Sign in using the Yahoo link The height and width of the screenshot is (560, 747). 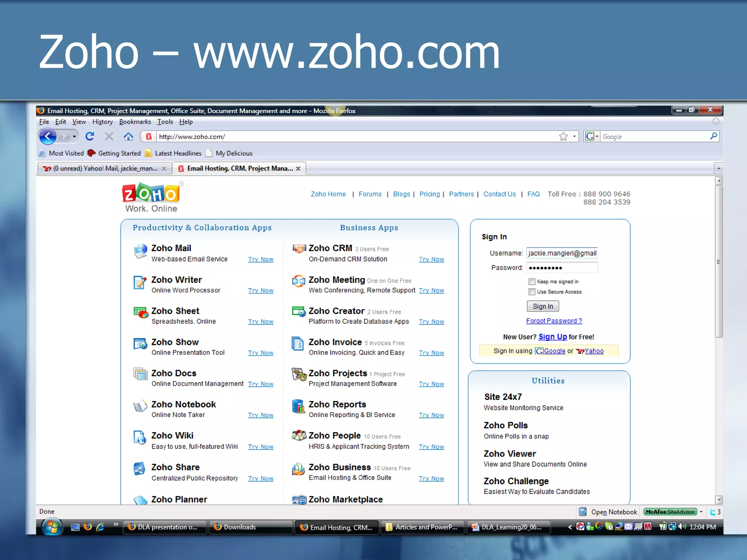594,351
